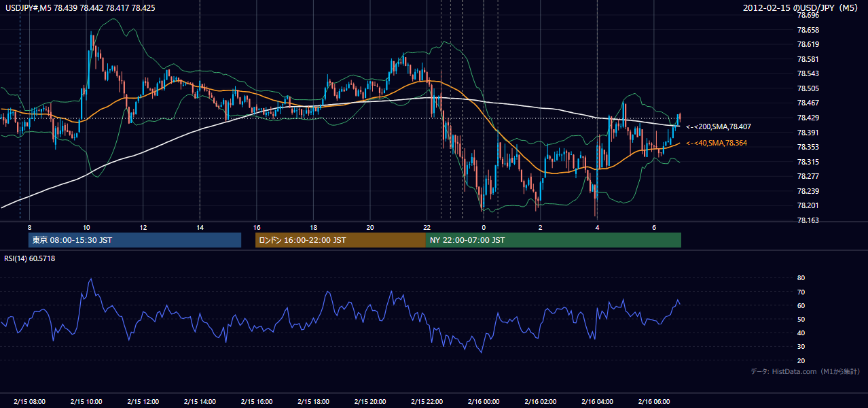Image resolution: width=868 pixels, height=408 pixels.
Task: Select the 40 SMA 78.364 annotation
Action: (717, 143)
